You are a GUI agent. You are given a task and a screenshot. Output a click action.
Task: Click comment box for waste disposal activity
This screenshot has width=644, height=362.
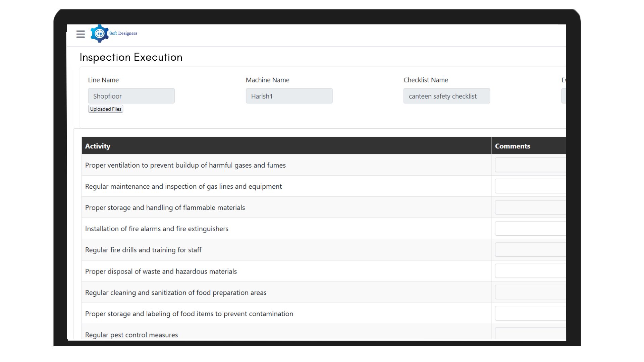tap(530, 271)
